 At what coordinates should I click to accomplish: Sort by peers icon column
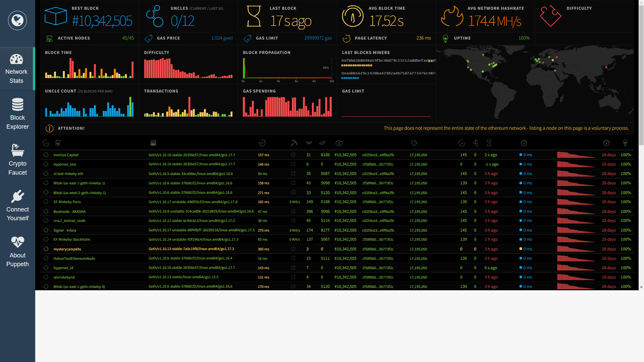tap(309, 143)
